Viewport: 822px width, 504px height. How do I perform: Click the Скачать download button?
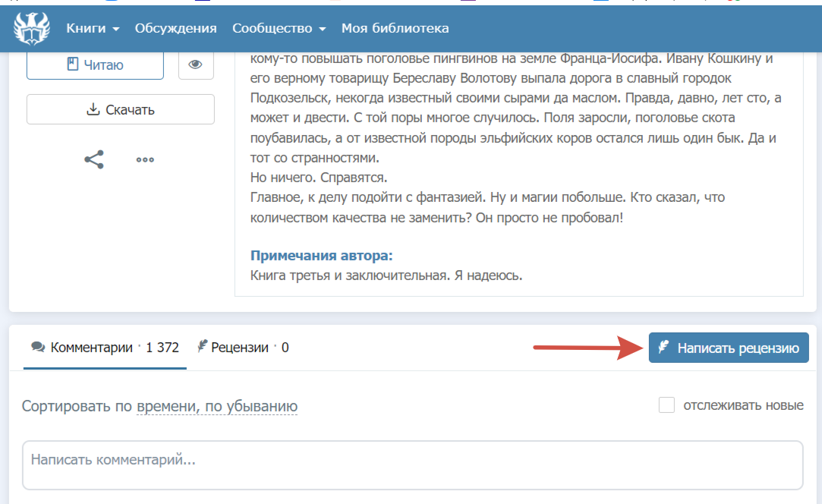[x=121, y=109]
